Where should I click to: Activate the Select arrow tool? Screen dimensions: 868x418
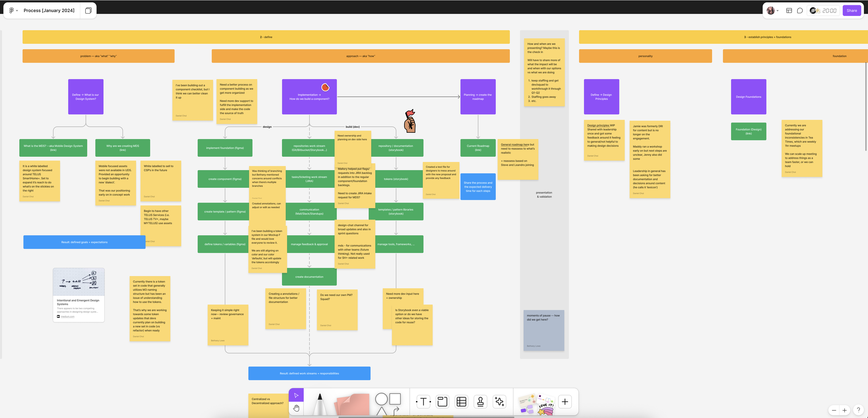(296, 395)
